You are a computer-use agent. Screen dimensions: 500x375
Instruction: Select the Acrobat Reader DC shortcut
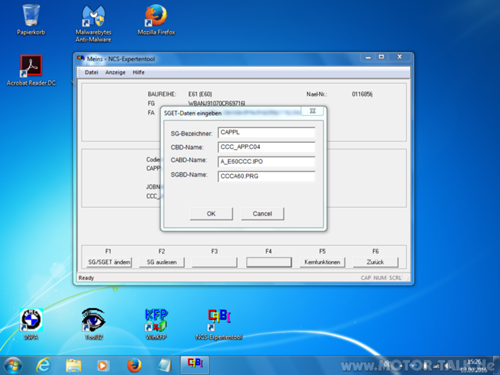(31, 70)
